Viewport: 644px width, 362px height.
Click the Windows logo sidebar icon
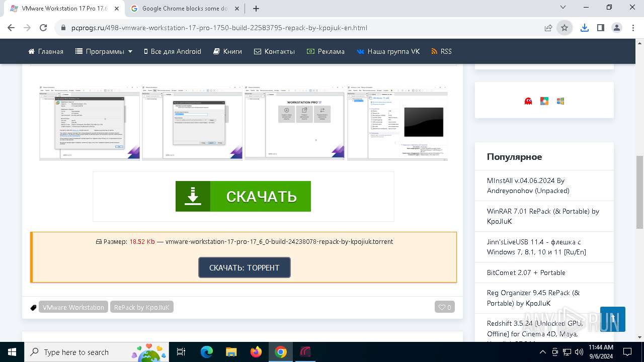(560, 101)
